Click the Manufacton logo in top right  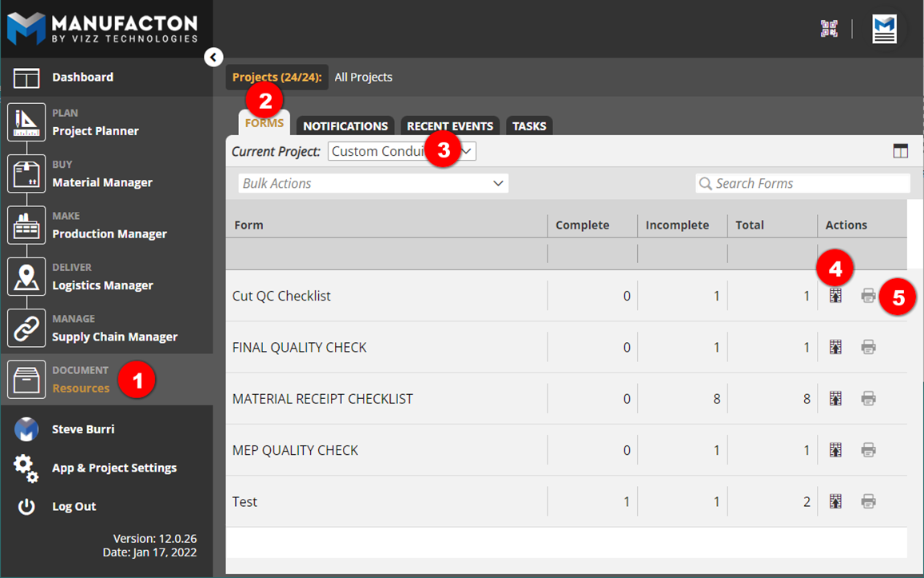(x=884, y=29)
